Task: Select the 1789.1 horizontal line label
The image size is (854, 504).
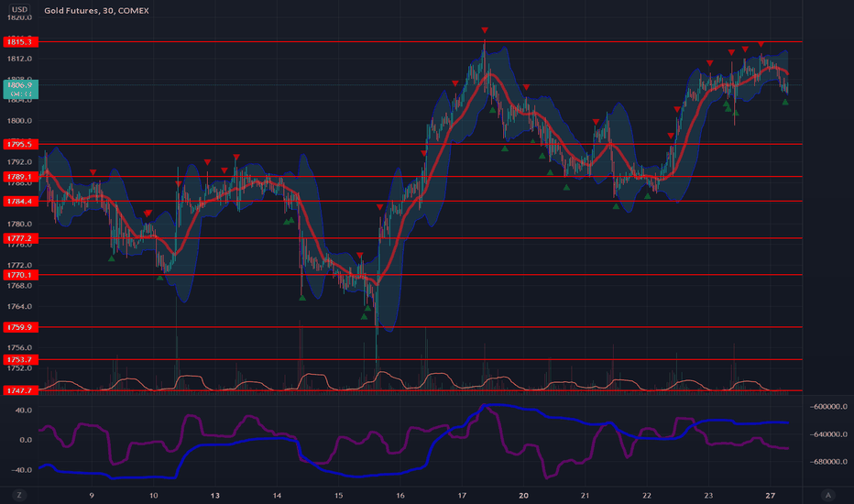Action: coord(19,177)
